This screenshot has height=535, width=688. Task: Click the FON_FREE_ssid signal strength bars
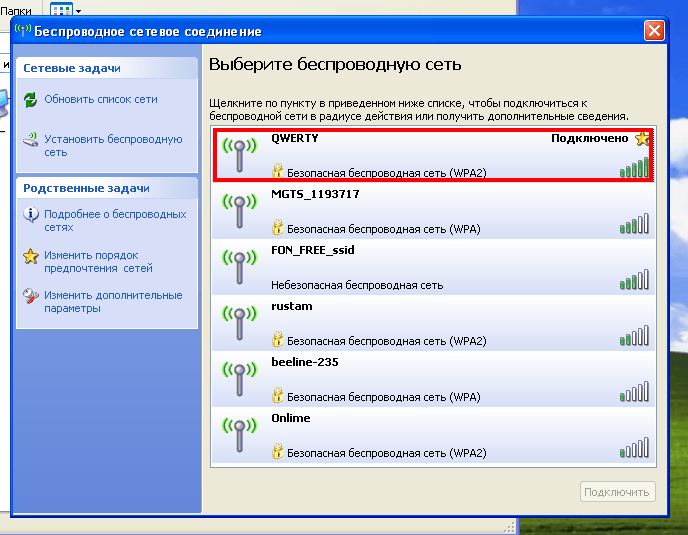(x=634, y=280)
